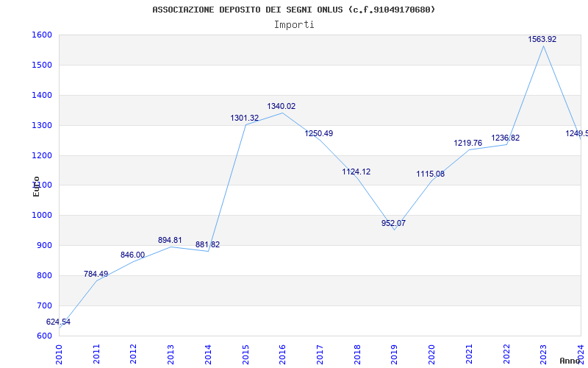Select the 2013 year axis label
The width and height of the screenshot is (588, 368).
pyautogui.click(x=171, y=354)
